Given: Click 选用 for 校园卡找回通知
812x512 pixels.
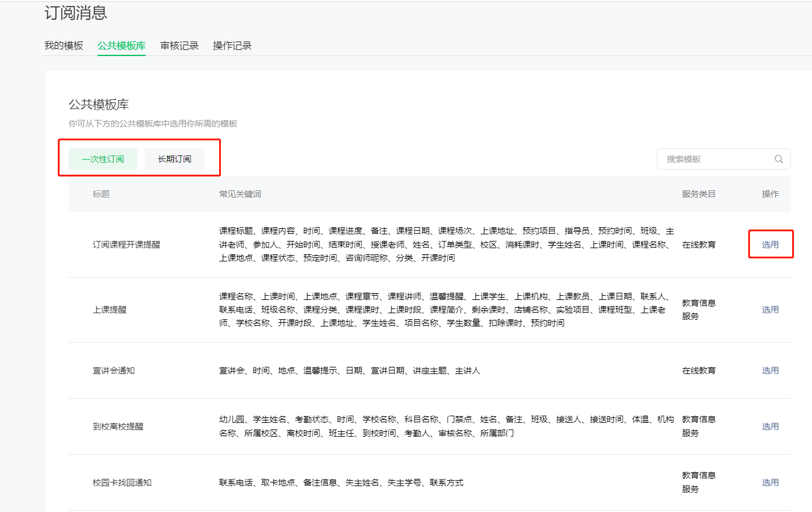Looking at the screenshot, I should (x=770, y=482).
